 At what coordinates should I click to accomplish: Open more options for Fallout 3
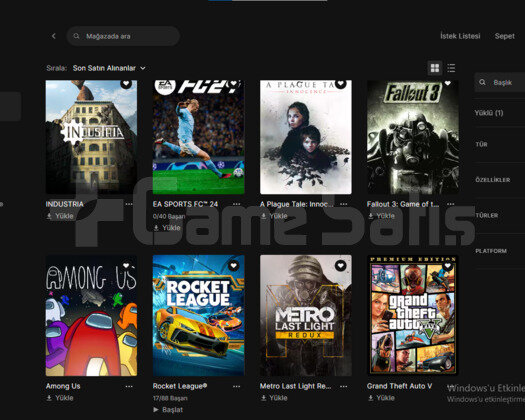point(451,204)
